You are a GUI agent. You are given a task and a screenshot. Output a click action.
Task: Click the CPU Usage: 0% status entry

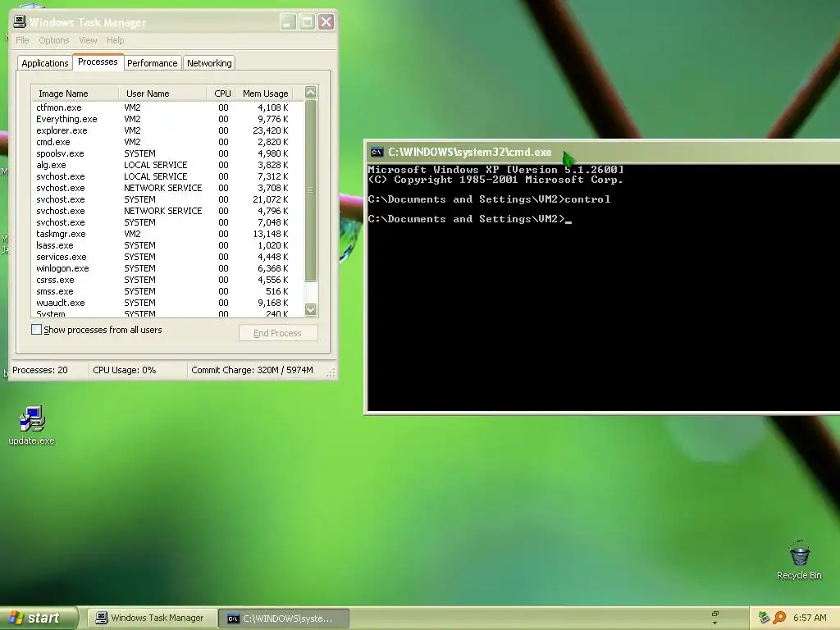pyautogui.click(x=138, y=370)
